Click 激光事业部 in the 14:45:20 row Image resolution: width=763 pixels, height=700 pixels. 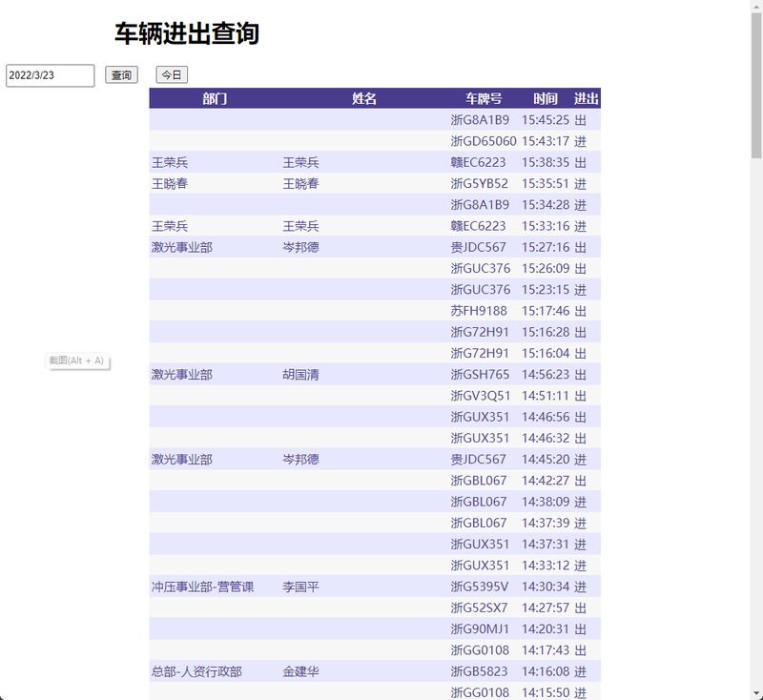(182, 460)
